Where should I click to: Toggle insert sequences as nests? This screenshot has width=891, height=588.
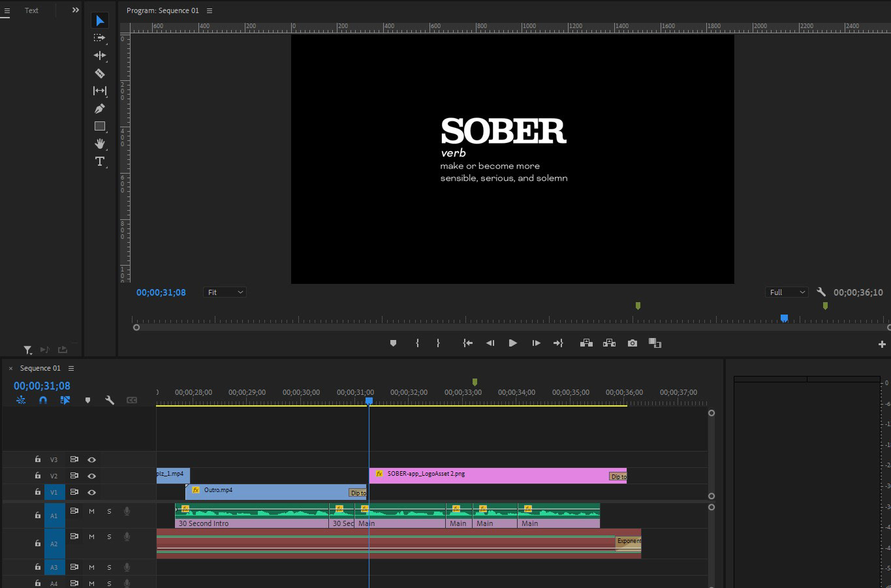[21, 400]
